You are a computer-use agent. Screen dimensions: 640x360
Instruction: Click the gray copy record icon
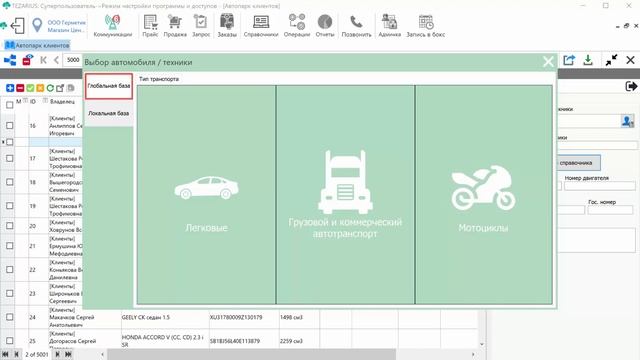(70, 88)
